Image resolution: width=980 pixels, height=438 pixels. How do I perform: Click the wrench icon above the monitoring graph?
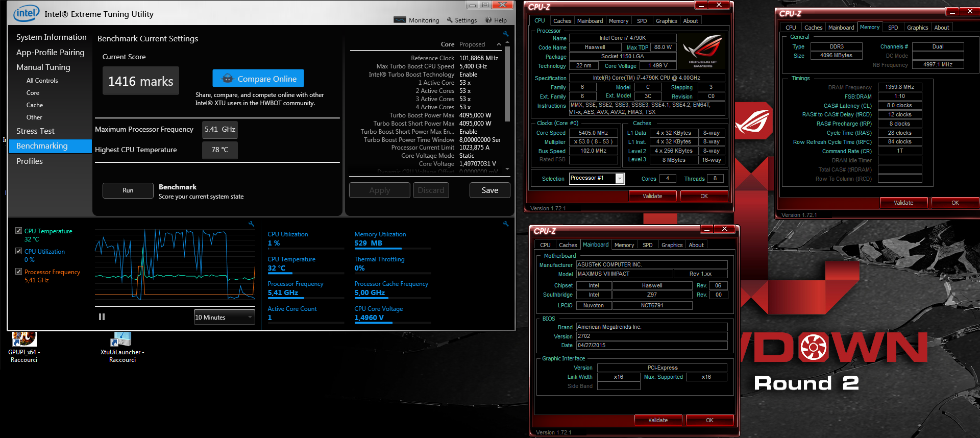(251, 224)
